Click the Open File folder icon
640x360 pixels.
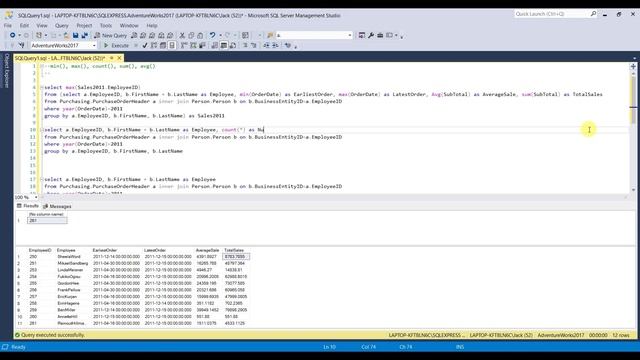click(66, 36)
